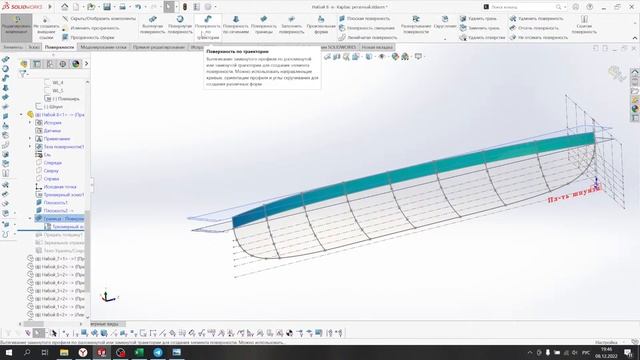The image size is (640, 360).
Task: Click Скругление tool
Action: coord(445,22)
